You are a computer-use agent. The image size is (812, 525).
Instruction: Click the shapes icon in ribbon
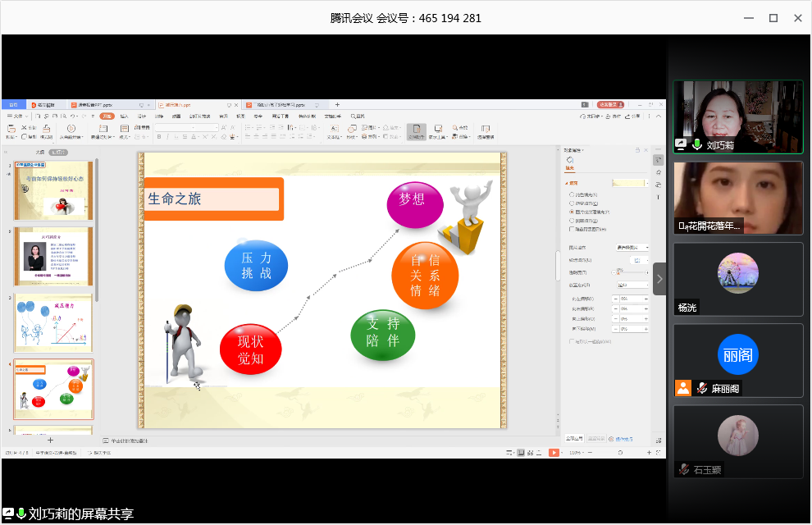[352, 130]
